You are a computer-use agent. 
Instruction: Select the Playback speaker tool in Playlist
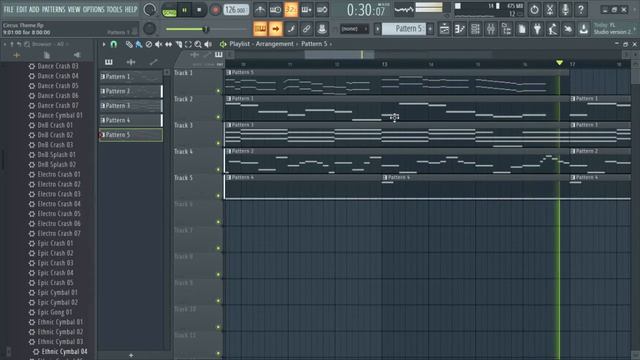pos(208,44)
